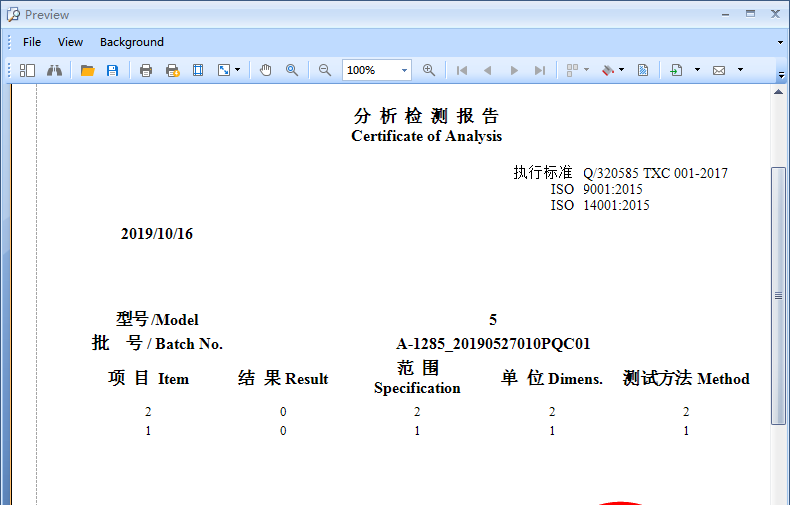This screenshot has width=790, height=505.
Task: Expand the Export document dropdown arrow
Action: 697,70
